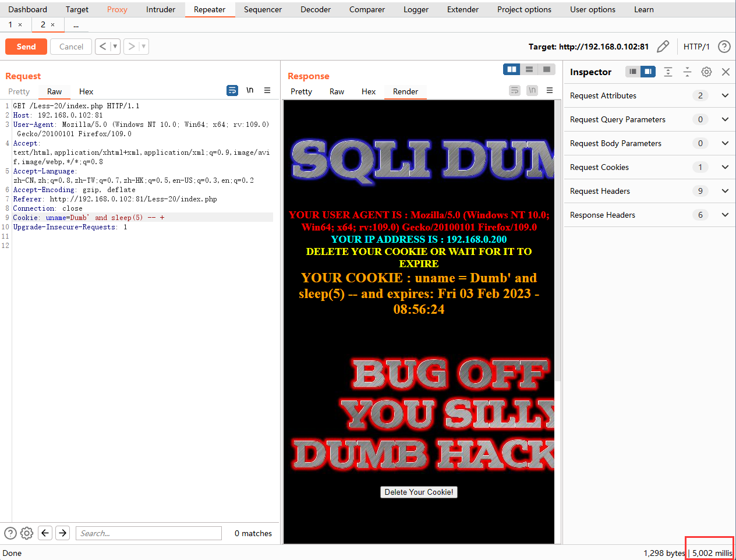Open forward history dropdown arrow
Screen dimensions: 736x560
pyautogui.click(x=144, y=47)
